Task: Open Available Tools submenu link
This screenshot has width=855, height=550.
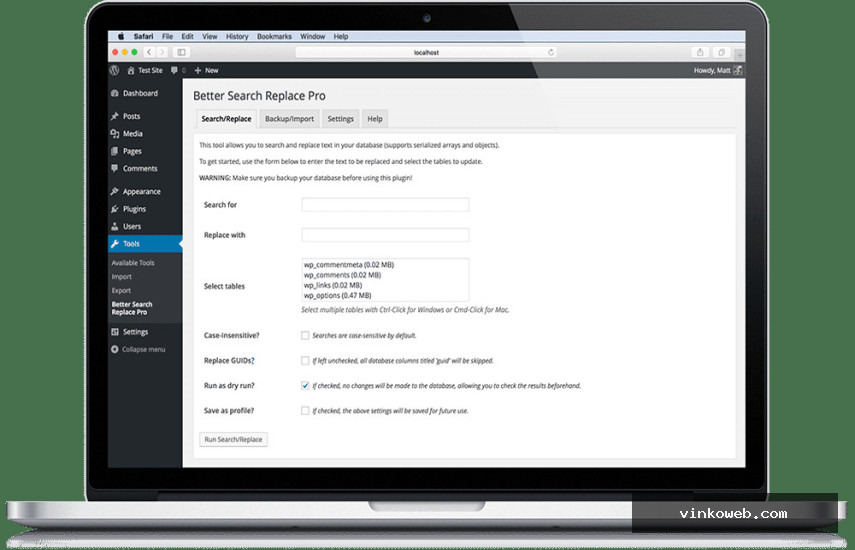Action: click(133, 263)
